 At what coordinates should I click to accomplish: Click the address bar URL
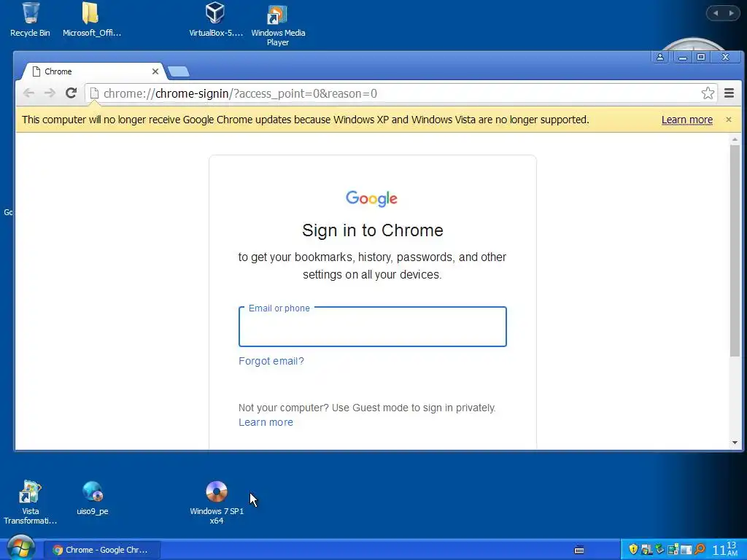pos(240,93)
